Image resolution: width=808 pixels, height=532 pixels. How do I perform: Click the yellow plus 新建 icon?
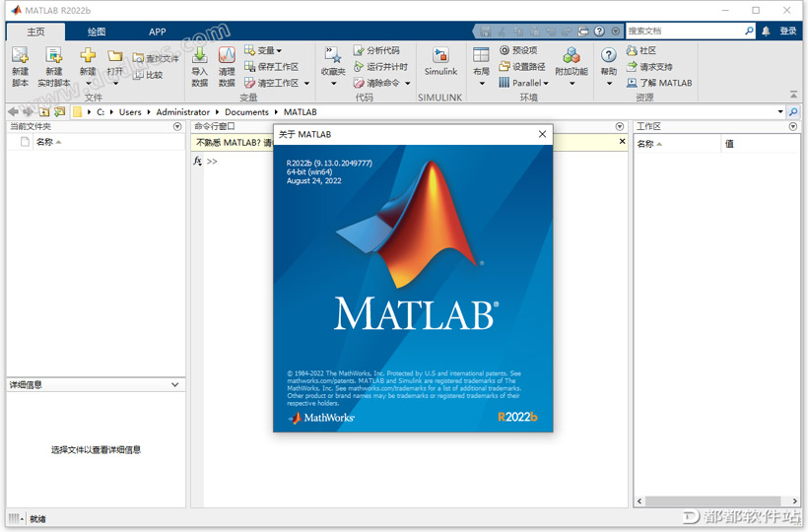click(88, 55)
